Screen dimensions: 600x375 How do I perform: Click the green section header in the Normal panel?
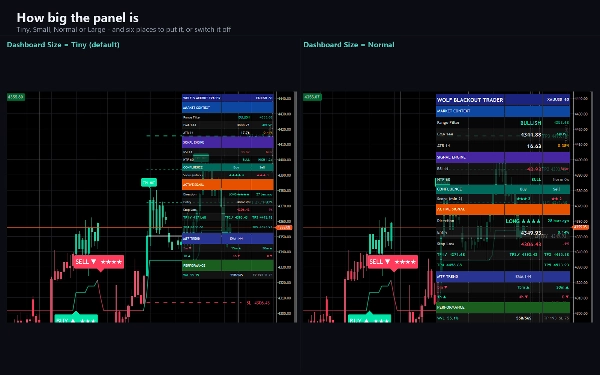503,307
